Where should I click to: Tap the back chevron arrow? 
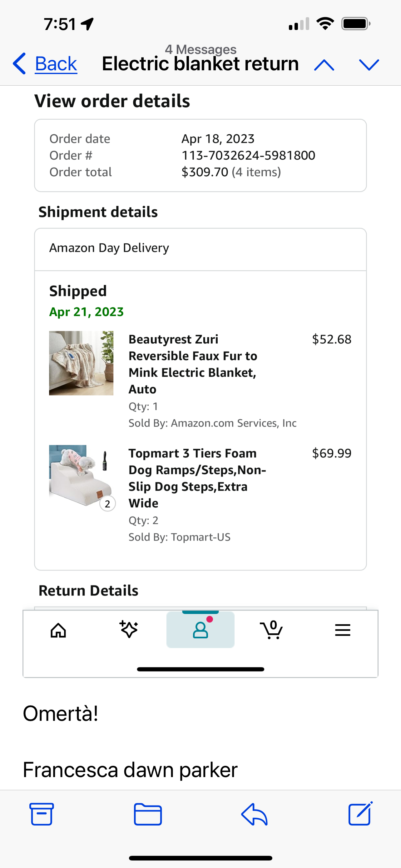click(19, 64)
